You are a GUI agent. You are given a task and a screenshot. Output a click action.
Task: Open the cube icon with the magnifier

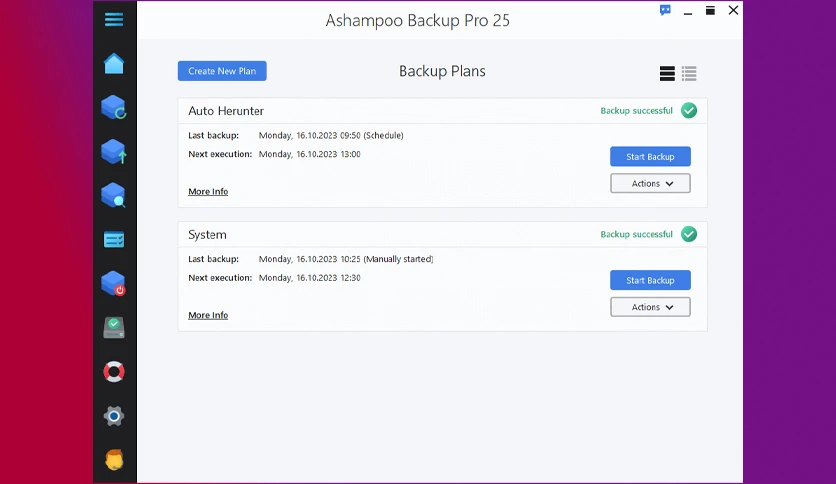pyautogui.click(x=114, y=195)
